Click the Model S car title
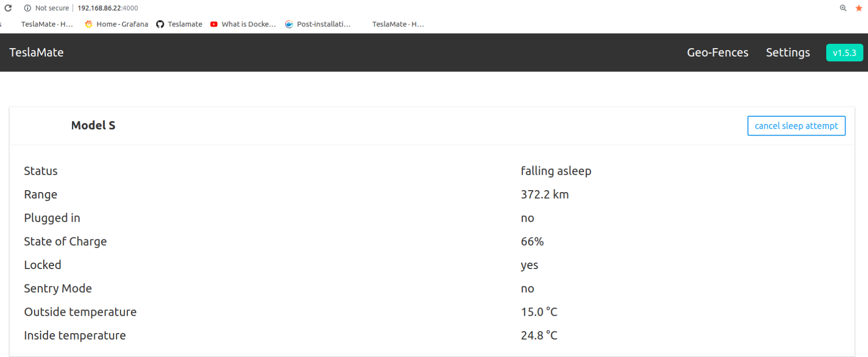Screen dimensions: 868x357 coord(93,125)
